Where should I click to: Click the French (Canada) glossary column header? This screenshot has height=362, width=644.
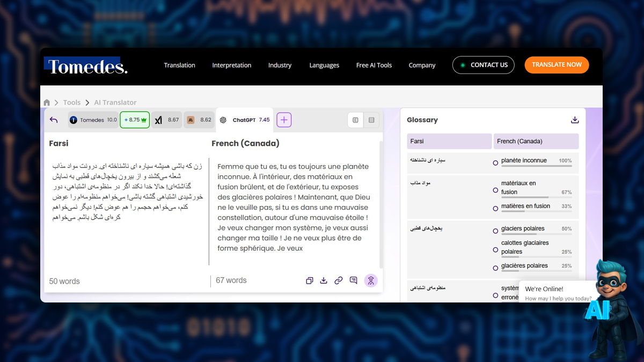click(x=536, y=141)
